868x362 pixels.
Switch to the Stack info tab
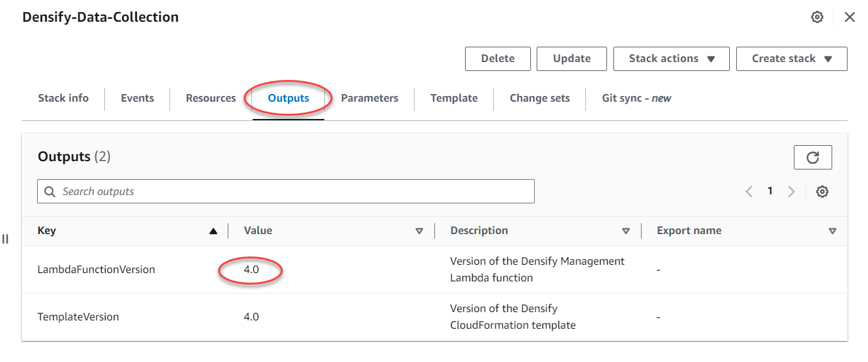pyautogui.click(x=63, y=98)
